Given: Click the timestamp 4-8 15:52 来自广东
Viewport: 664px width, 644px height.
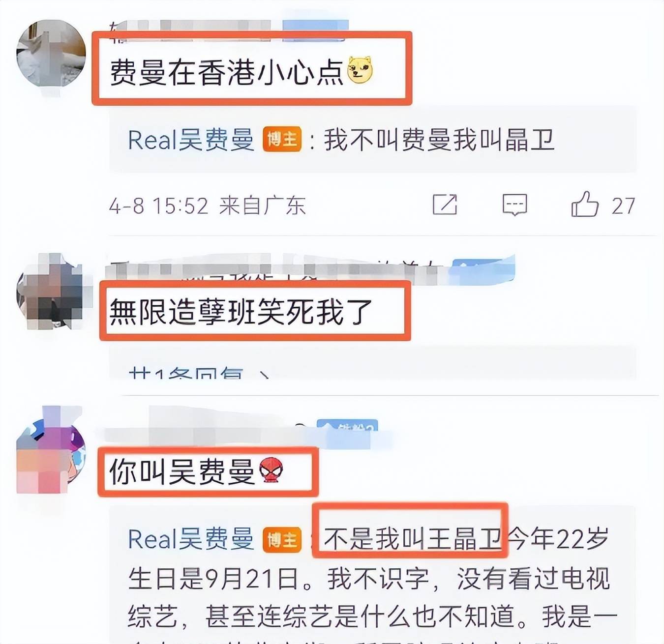Looking at the screenshot, I should pyautogui.click(x=208, y=205).
